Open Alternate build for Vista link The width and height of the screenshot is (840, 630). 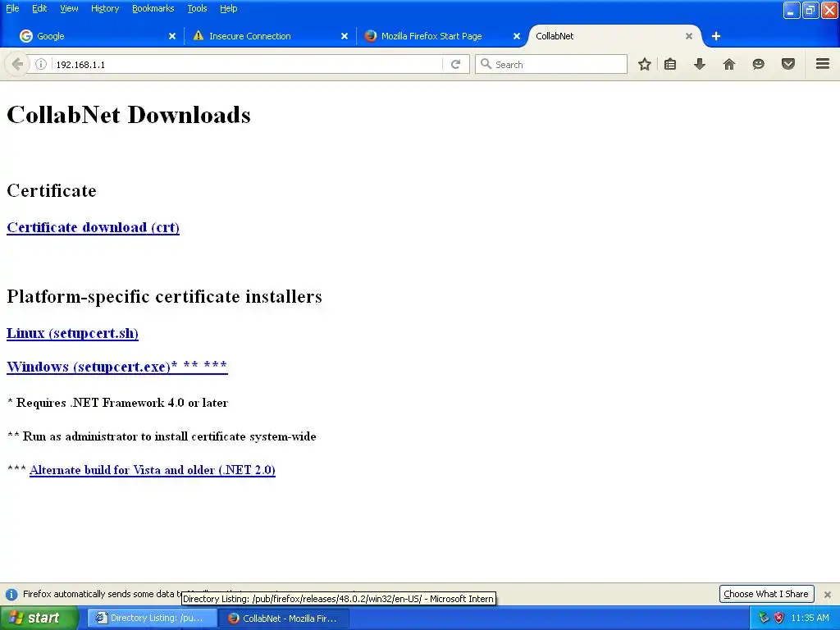point(152,470)
